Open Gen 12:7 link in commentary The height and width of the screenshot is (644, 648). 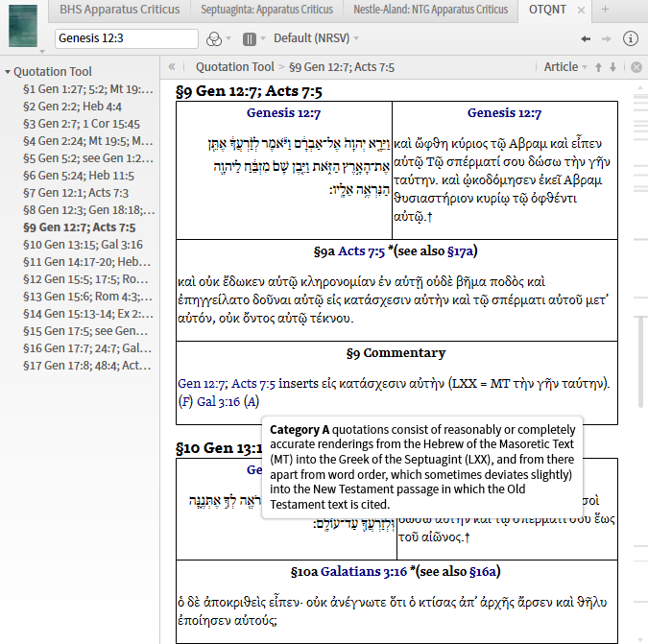tap(203, 384)
